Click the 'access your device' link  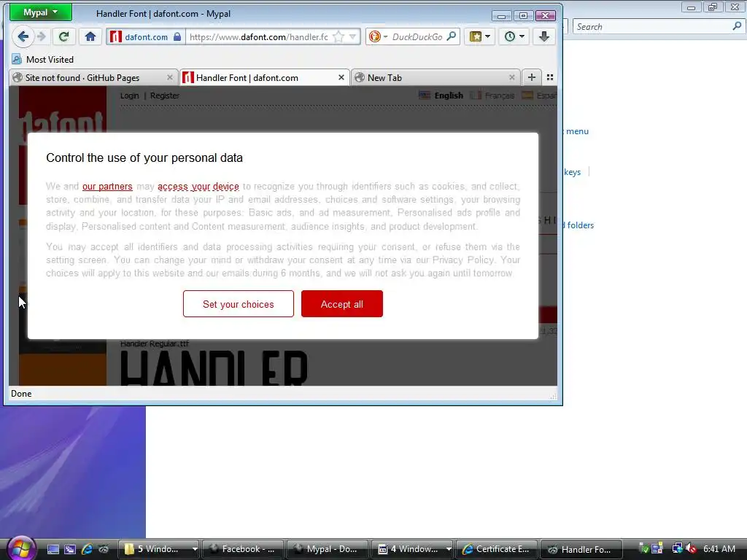coord(198,186)
